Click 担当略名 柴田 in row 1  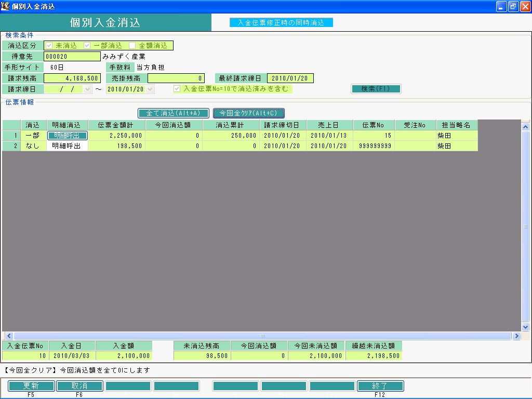click(x=457, y=136)
